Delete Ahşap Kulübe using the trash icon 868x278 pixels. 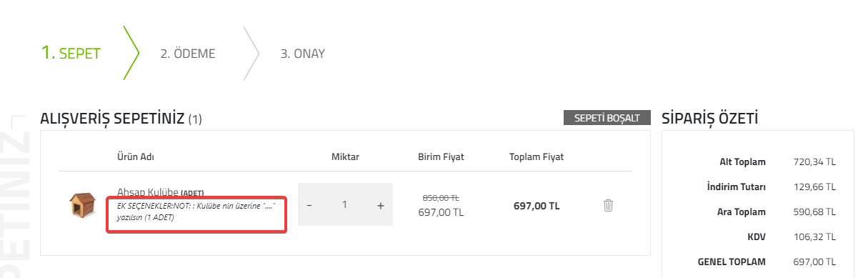pos(608,205)
